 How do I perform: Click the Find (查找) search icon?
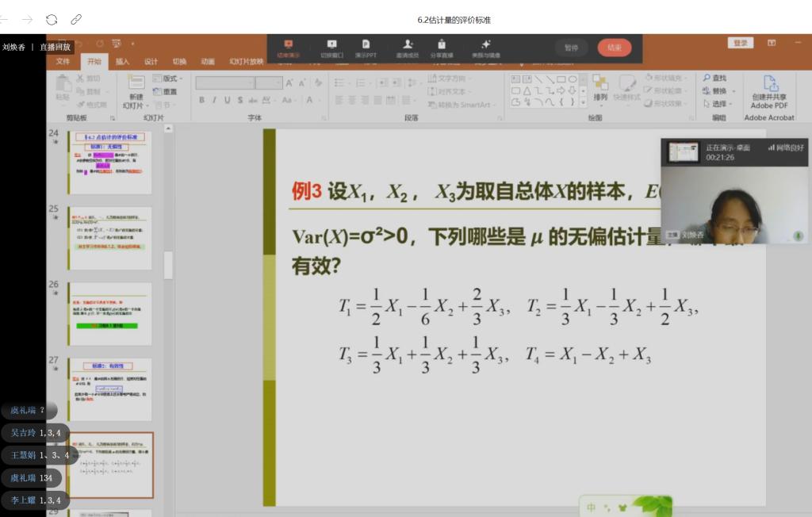[x=714, y=79]
